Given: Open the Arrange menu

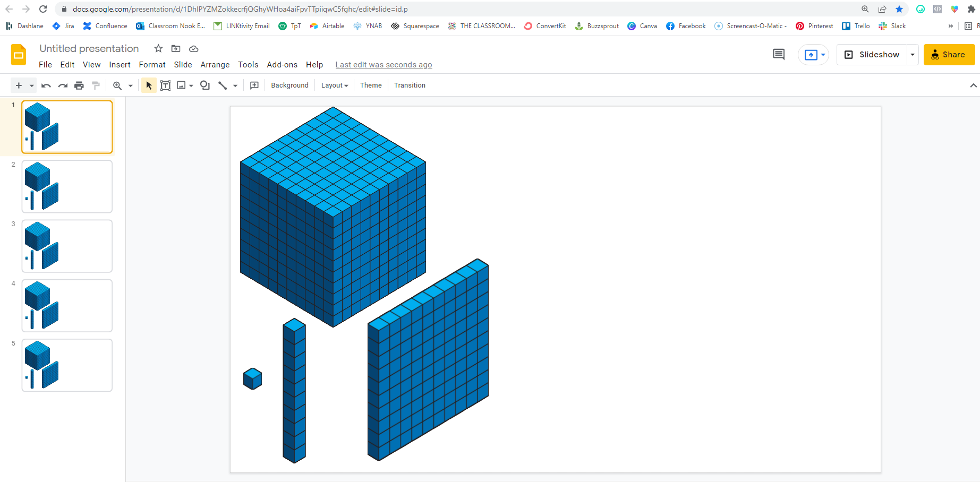Looking at the screenshot, I should point(215,65).
